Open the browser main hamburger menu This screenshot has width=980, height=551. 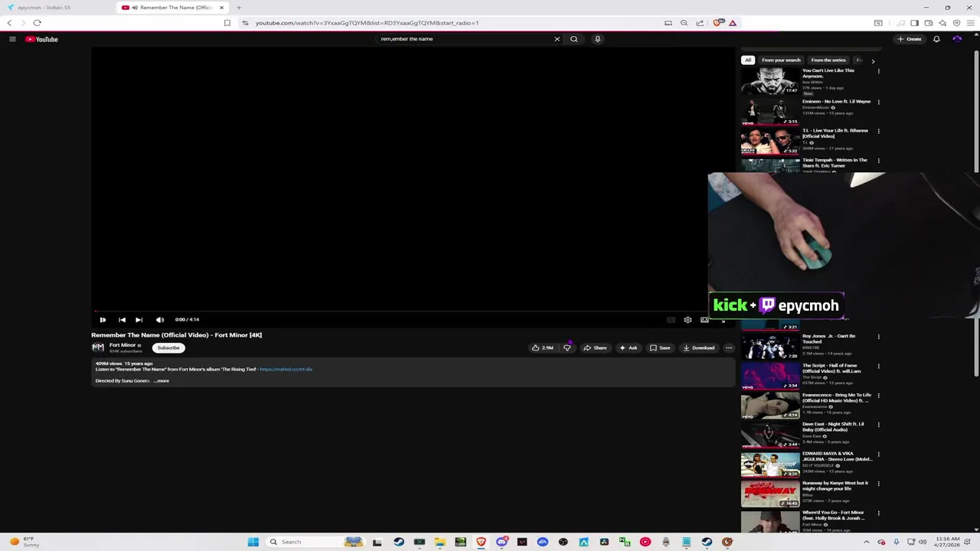[x=972, y=23]
